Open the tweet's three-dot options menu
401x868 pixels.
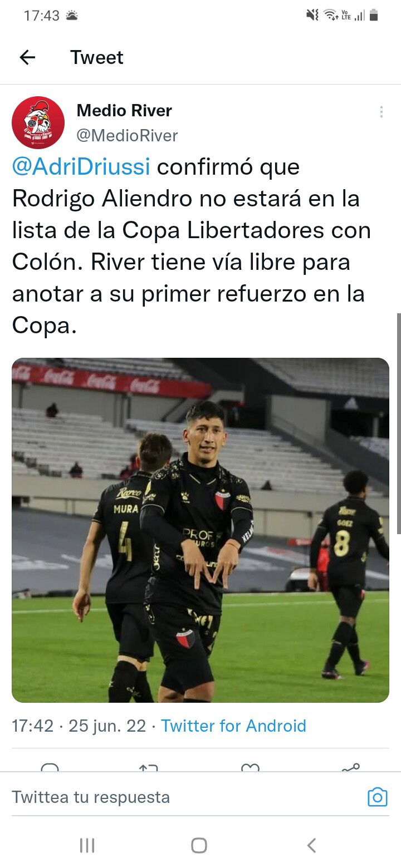[x=382, y=112]
